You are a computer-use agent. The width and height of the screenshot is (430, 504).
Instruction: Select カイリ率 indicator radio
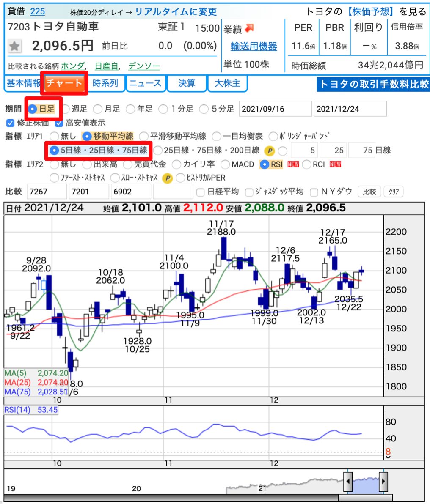click(176, 164)
